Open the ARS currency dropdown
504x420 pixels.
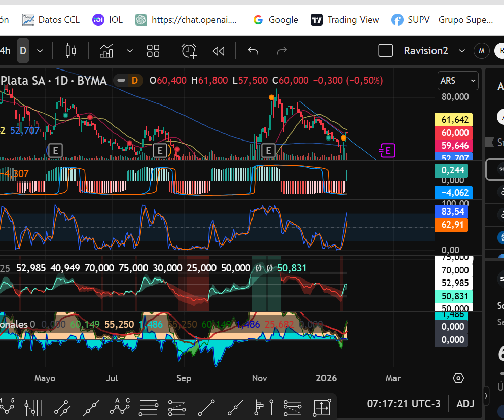(458, 81)
